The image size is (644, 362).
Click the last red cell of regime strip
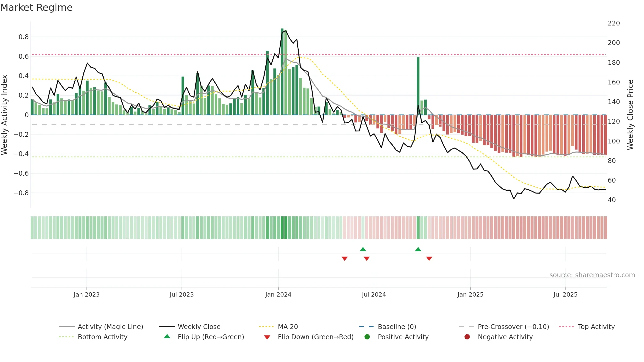click(605, 228)
